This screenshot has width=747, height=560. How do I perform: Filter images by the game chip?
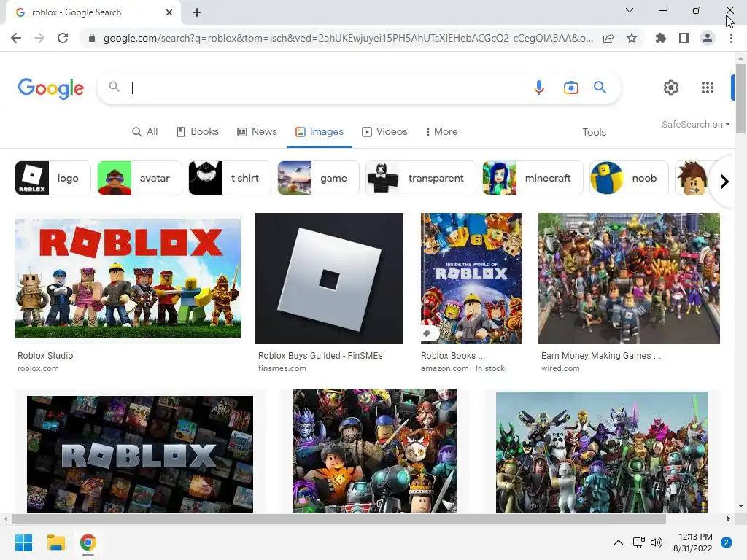[x=318, y=178]
